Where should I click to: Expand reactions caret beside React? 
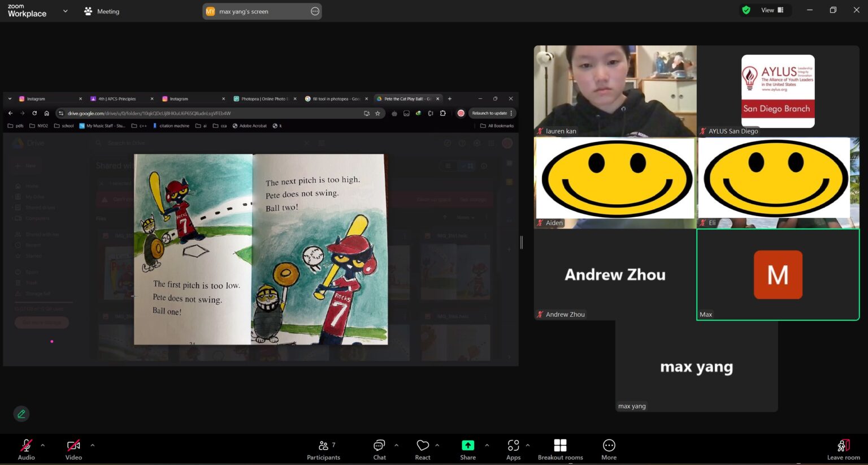[437, 445]
